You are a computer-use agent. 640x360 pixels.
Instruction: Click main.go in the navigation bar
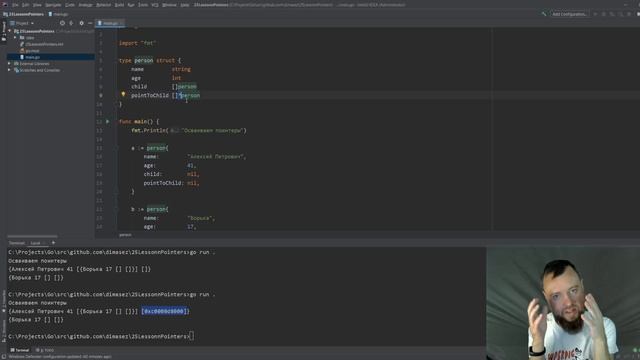(x=58, y=14)
